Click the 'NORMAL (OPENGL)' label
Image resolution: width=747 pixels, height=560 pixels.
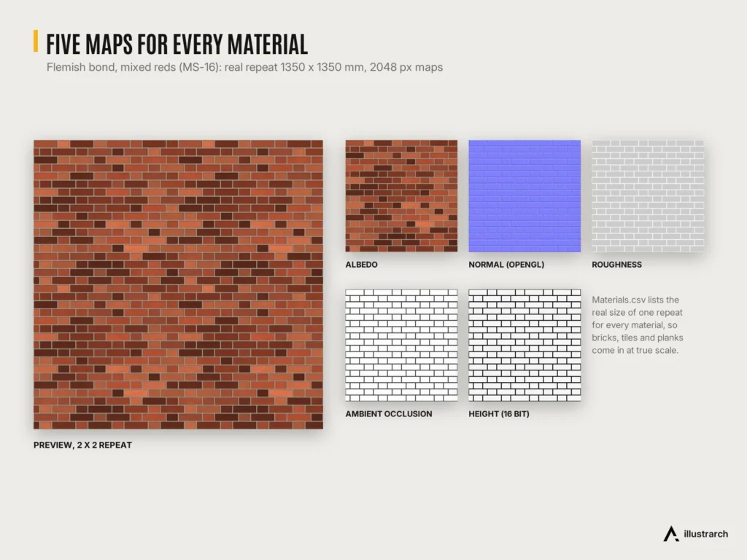(x=506, y=265)
